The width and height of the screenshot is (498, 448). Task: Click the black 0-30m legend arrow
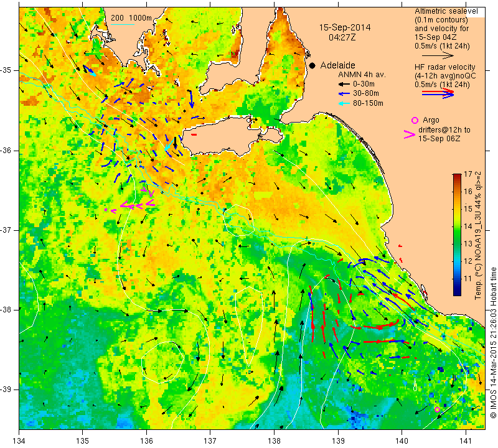pyautogui.click(x=344, y=84)
